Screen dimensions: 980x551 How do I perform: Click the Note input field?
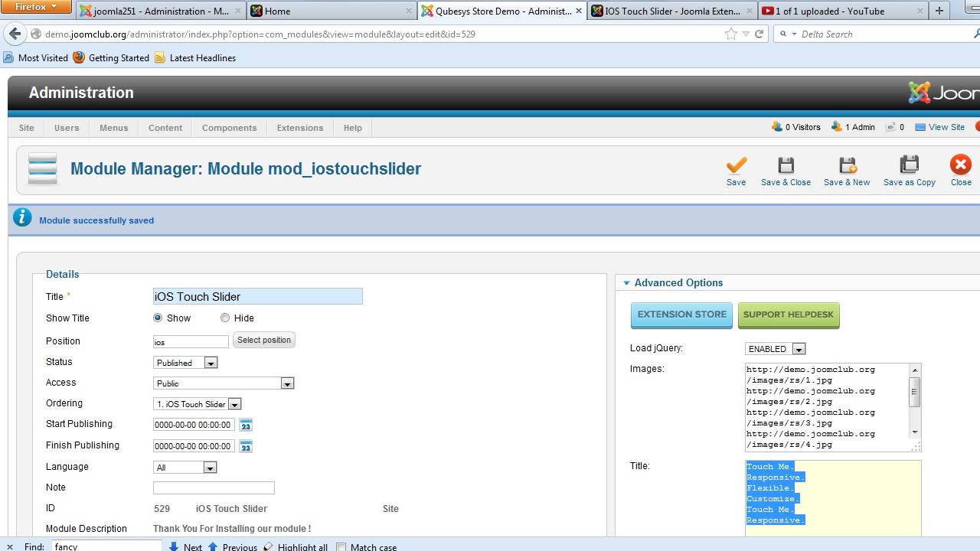[214, 487]
